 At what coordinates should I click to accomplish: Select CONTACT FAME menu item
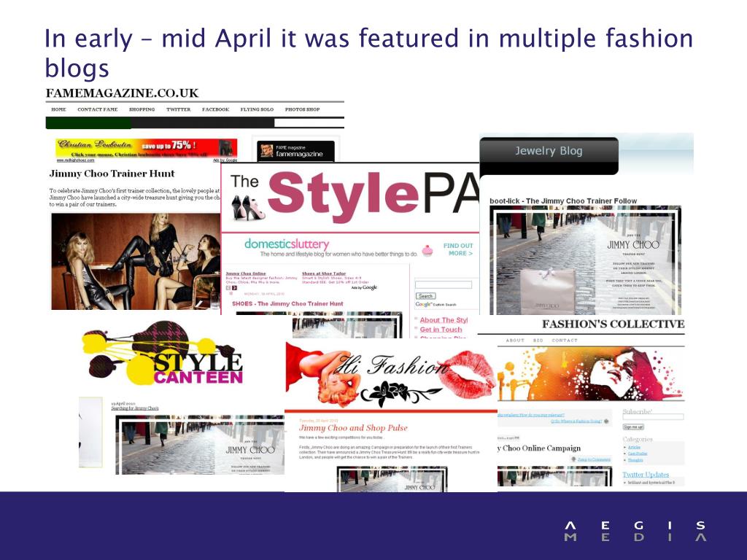[x=98, y=109]
